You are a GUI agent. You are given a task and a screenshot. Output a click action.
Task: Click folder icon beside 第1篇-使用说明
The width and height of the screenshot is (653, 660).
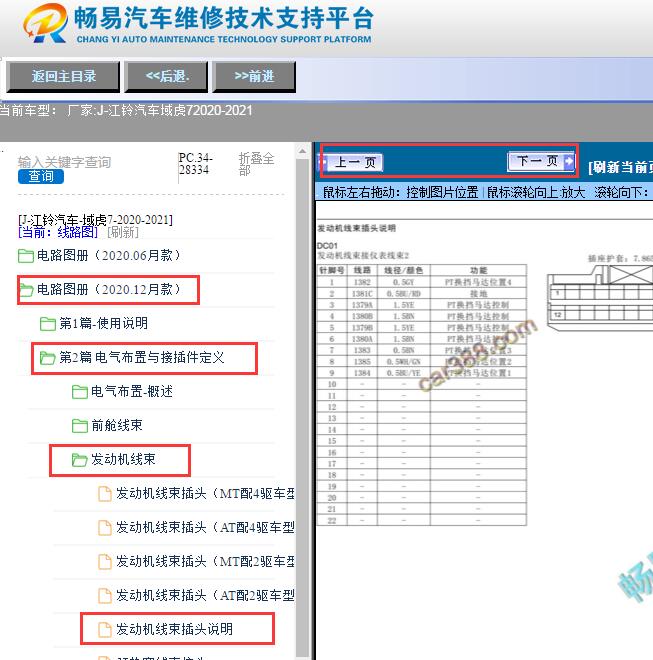(48, 324)
